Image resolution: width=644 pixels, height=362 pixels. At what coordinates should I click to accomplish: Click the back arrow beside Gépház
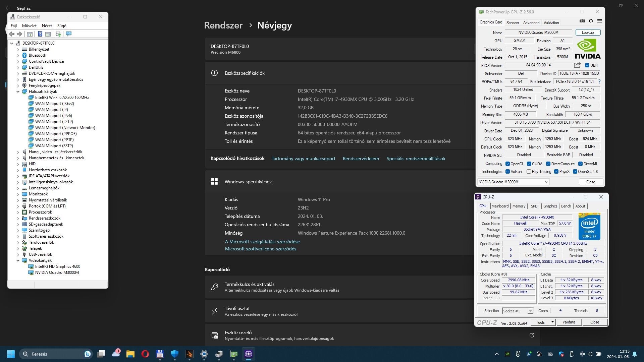[8, 8]
